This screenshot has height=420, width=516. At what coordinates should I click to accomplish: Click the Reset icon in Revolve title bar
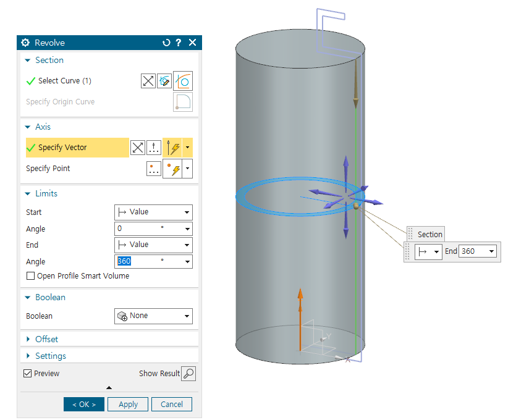point(166,43)
